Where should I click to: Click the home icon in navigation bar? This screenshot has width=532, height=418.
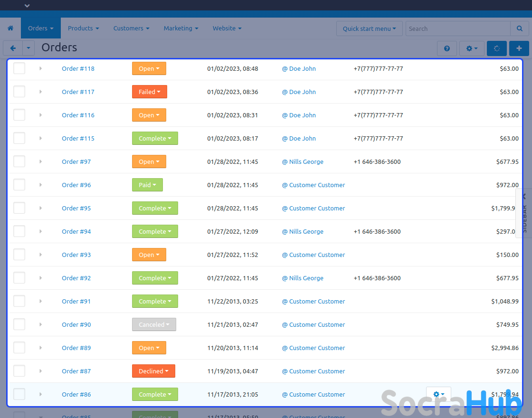[10, 28]
